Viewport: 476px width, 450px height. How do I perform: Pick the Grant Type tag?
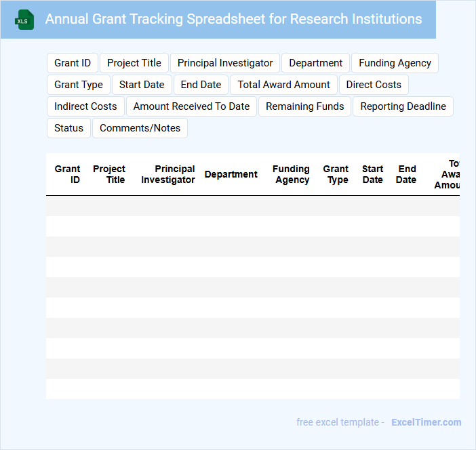point(79,85)
